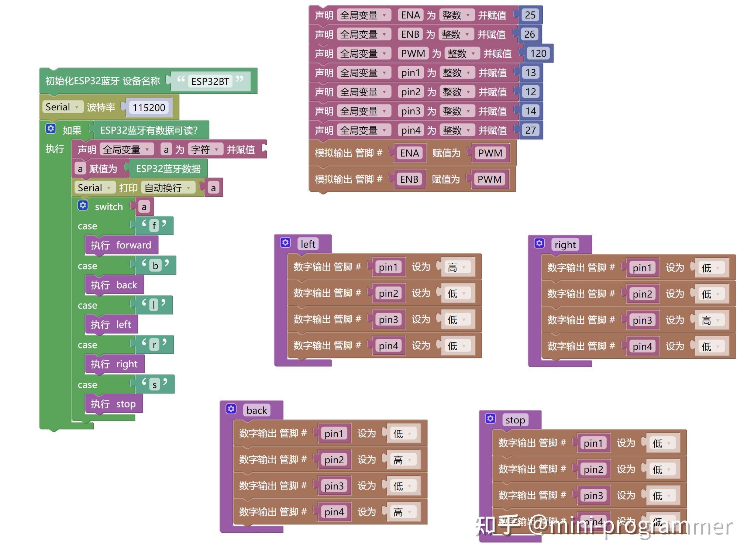Select PWM value on ENB analog output
Image resolution: width=751 pixels, height=560 pixels.
(x=489, y=179)
